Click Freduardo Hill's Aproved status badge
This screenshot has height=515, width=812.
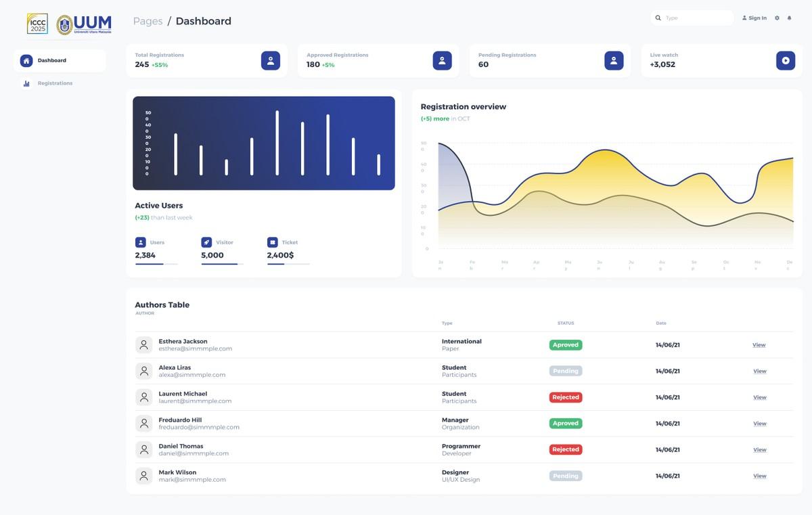coord(566,424)
